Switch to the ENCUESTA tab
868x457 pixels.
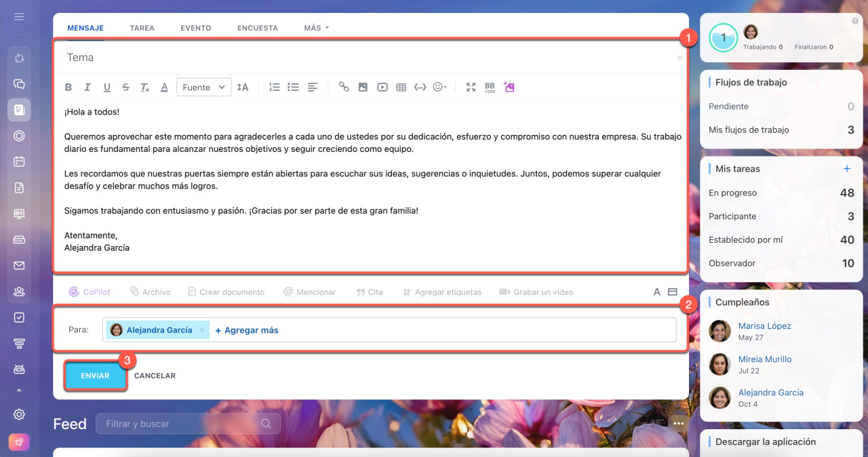point(257,28)
